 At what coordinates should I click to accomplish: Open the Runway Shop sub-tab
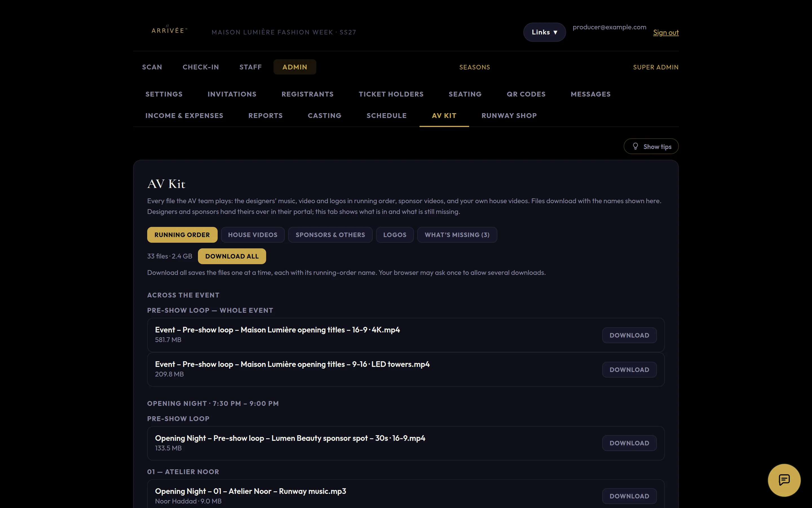509,116
